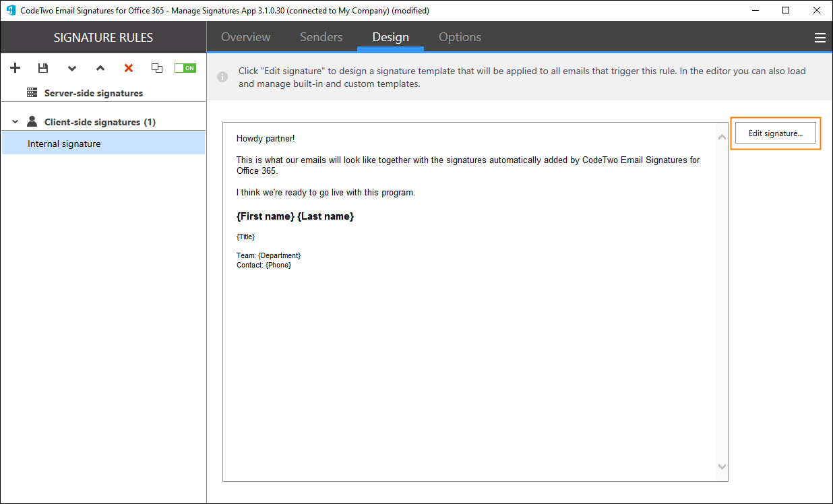
Task: Add a new signature rule with the plus icon
Action: click(x=15, y=67)
